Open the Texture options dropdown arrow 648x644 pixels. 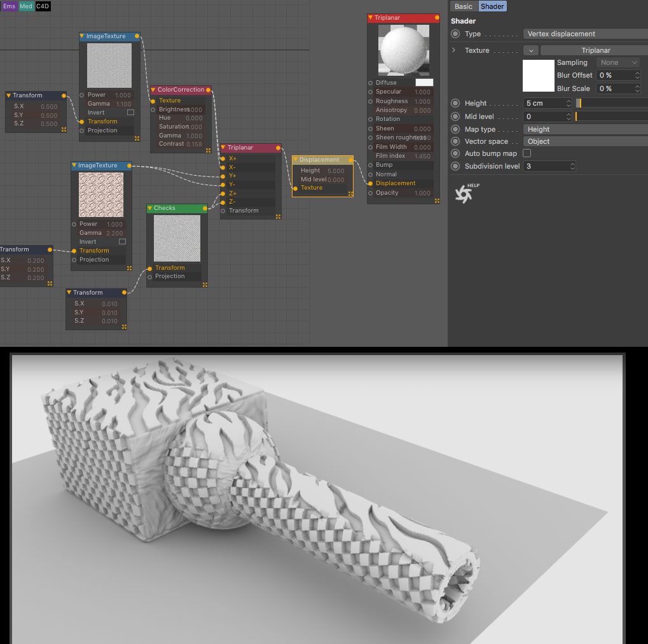click(530, 50)
